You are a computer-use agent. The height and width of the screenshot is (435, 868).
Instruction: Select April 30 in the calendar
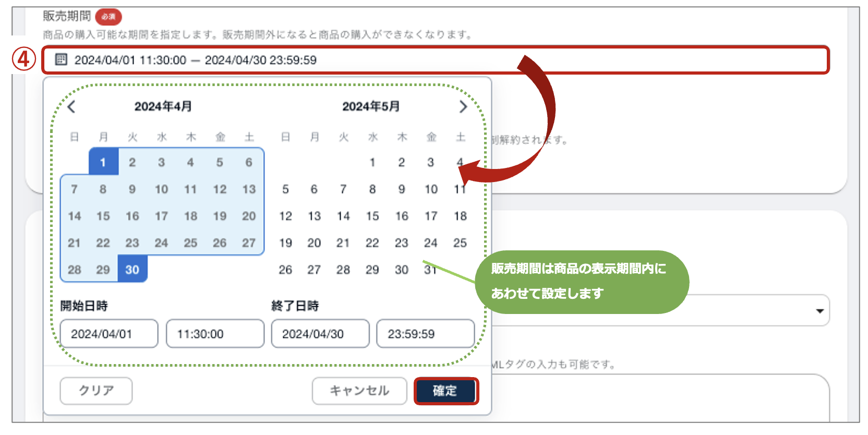coord(132,270)
